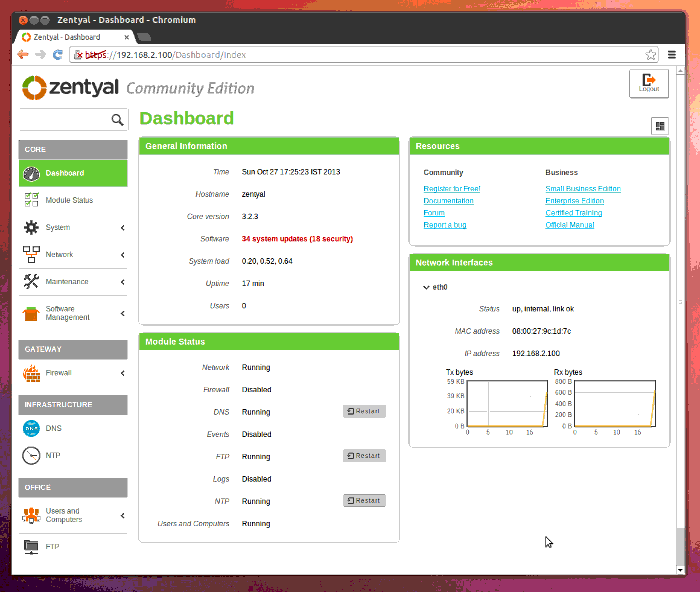This screenshot has height=592, width=700.
Task: Click the dashboard configure widgets icon
Action: coord(660,126)
